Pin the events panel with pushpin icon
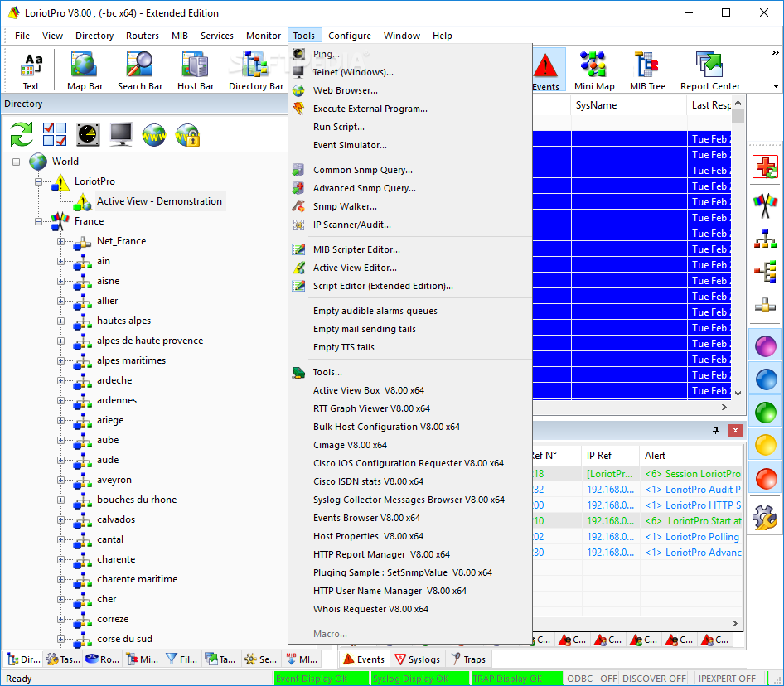 (715, 431)
